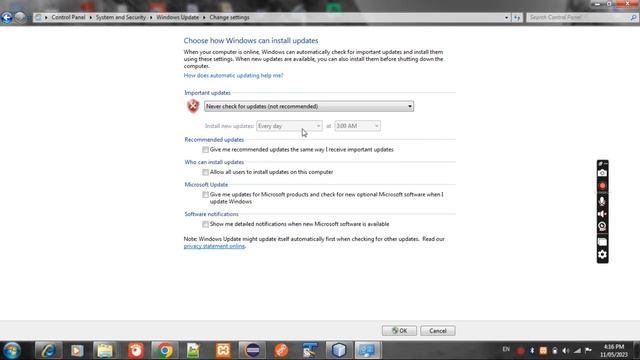This screenshot has width=640, height=360.
Task: Open the '3:00 AM' time dropdown
Action: (x=357, y=126)
